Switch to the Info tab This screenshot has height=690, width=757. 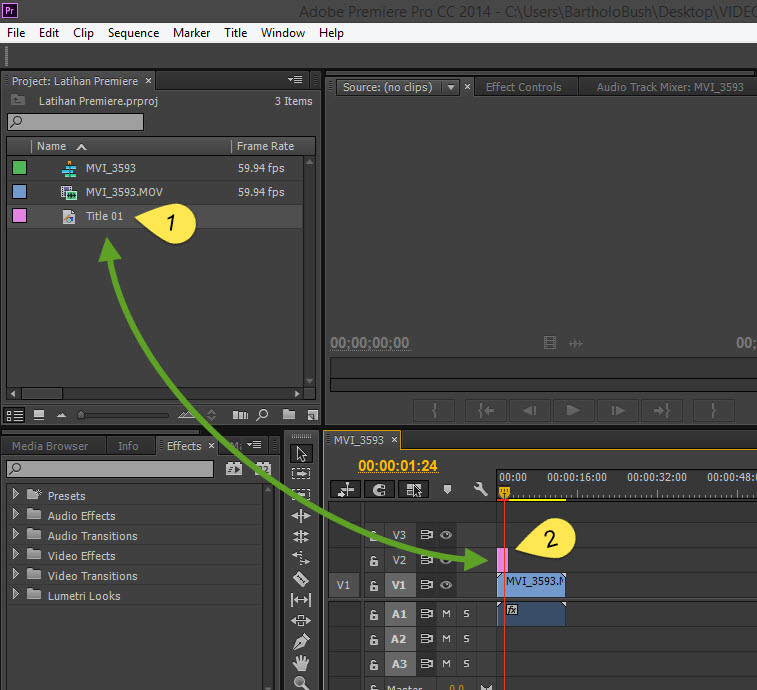[x=128, y=446]
